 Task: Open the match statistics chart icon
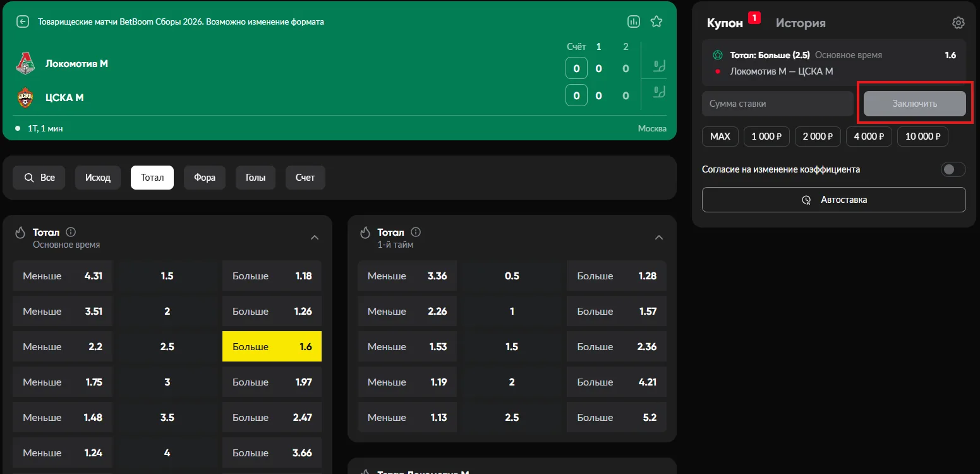[x=634, y=21]
